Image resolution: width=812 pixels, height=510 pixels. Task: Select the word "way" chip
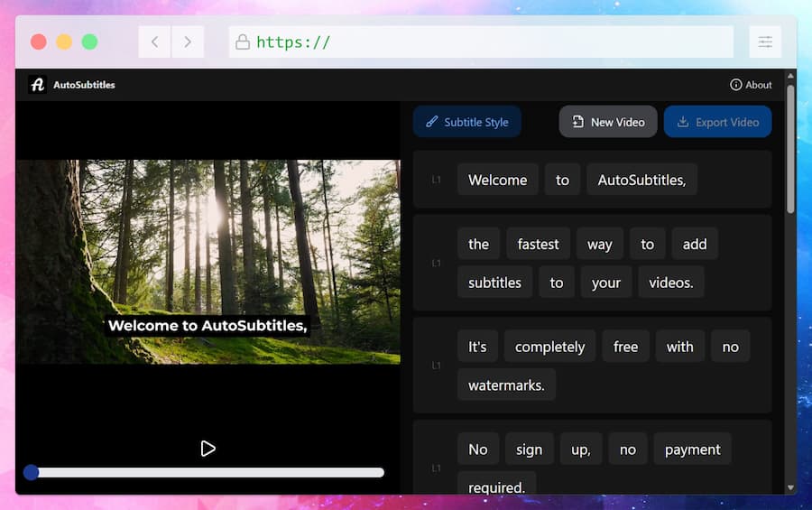pyautogui.click(x=600, y=244)
